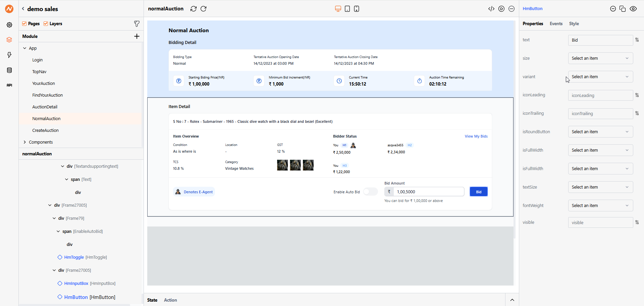Duplicate the HmButton using the copy icon
The image size is (644, 306).
coord(623,9)
